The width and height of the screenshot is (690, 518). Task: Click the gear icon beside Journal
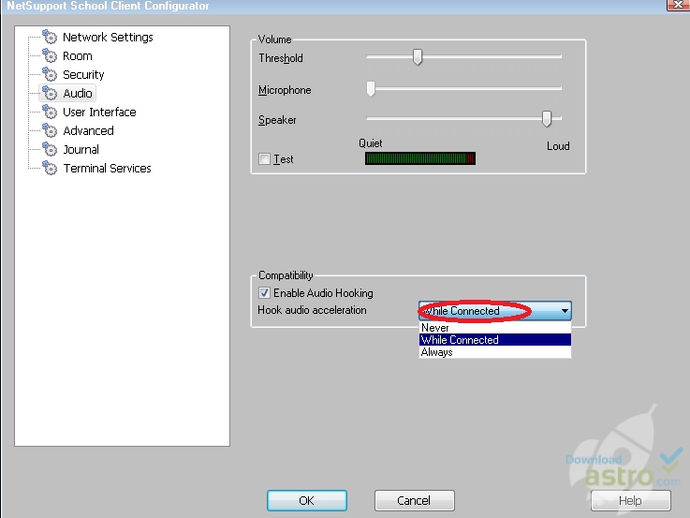49,149
